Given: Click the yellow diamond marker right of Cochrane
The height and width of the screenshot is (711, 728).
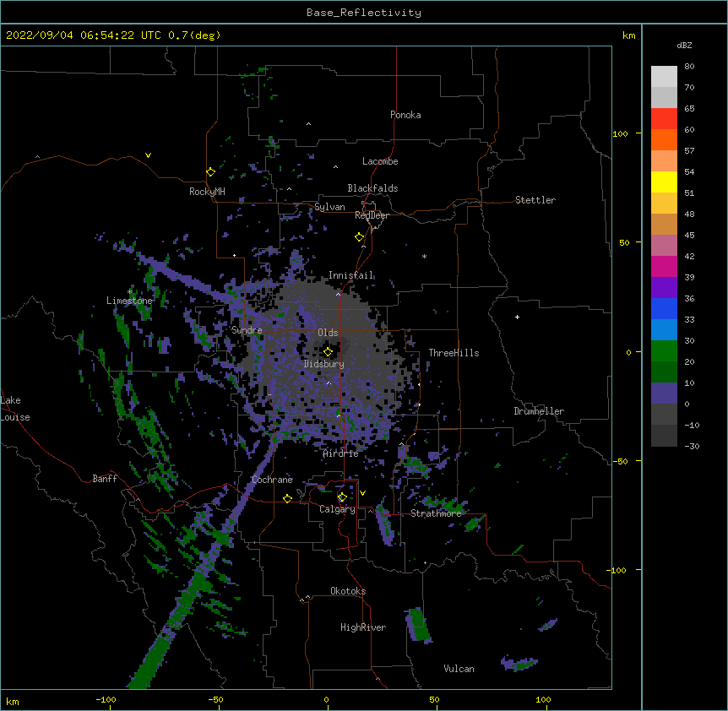Looking at the screenshot, I should tap(287, 498).
